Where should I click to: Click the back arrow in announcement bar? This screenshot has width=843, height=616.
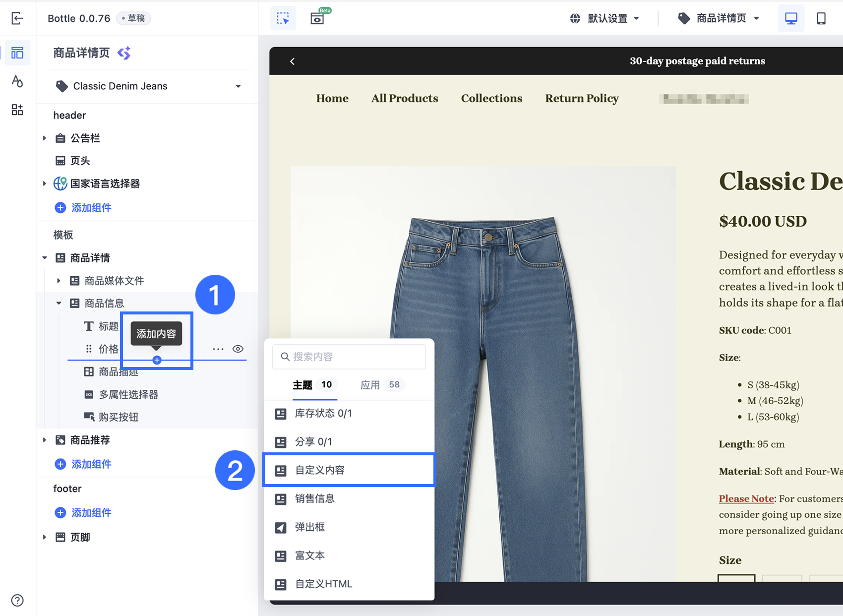(292, 61)
